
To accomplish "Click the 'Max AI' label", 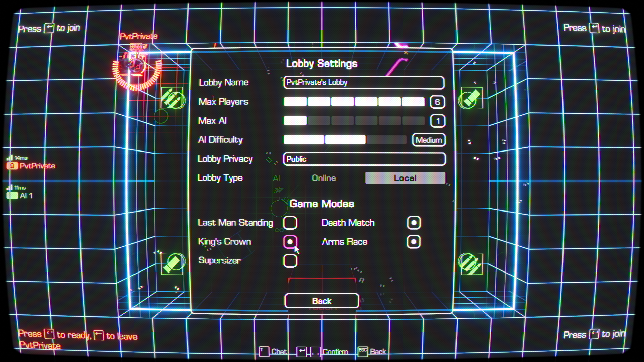I will 212,121.
